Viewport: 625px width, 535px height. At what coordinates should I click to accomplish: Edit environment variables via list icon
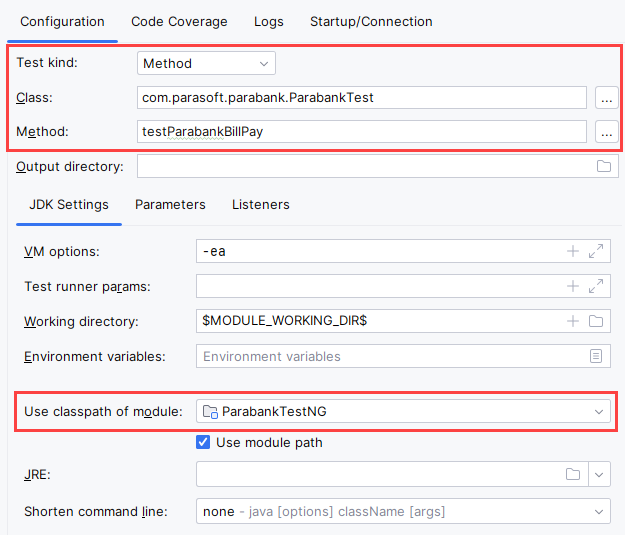596,356
